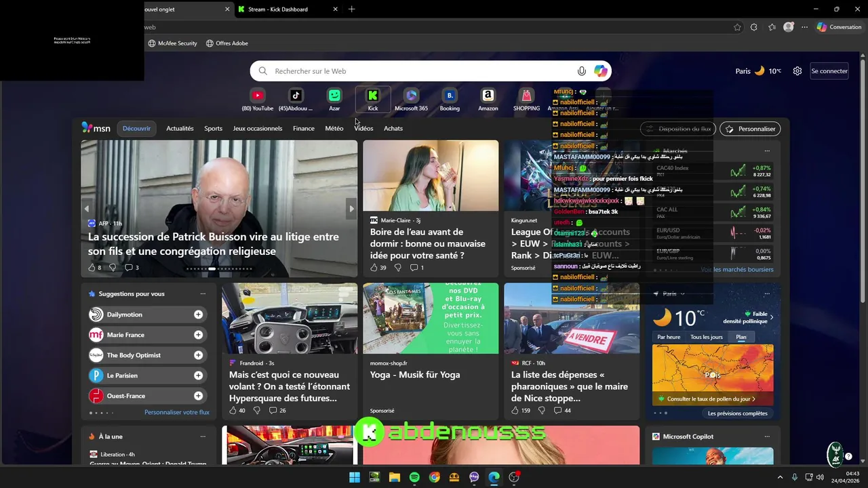This screenshot has width=868, height=488.
Task: Go to the Actualités tab
Action: pyautogui.click(x=180, y=128)
